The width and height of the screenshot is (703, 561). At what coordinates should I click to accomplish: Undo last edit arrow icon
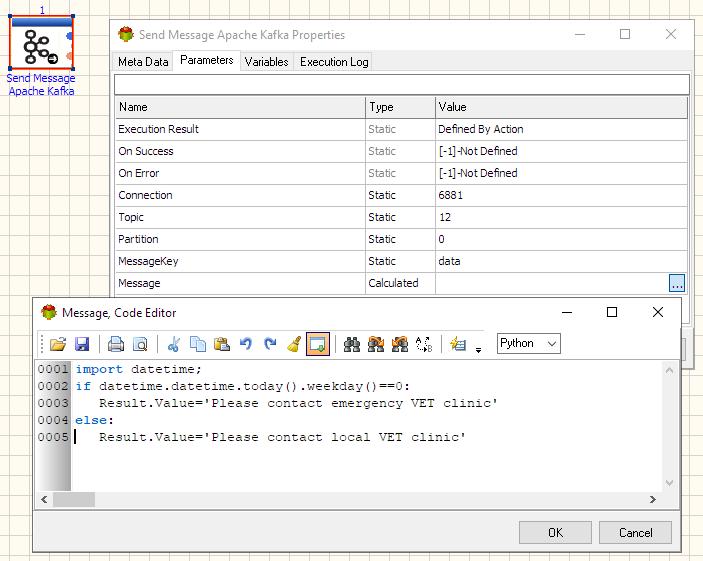pyautogui.click(x=246, y=344)
